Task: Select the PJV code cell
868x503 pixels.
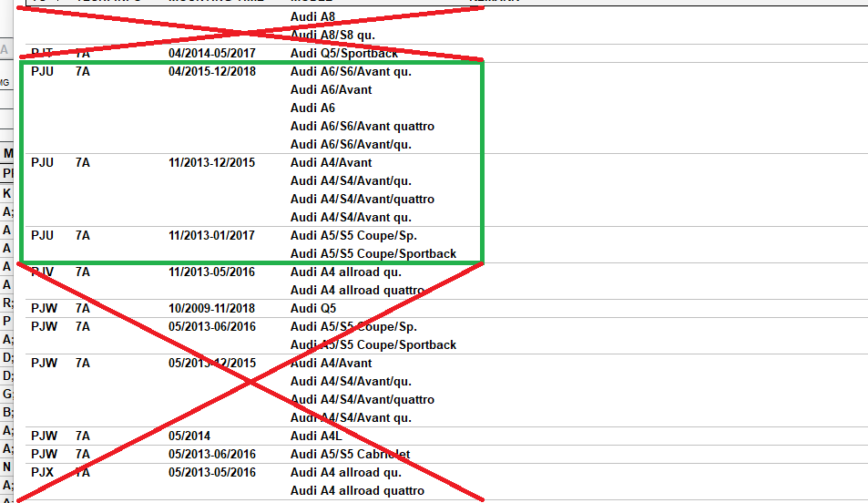Action: click(x=43, y=272)
